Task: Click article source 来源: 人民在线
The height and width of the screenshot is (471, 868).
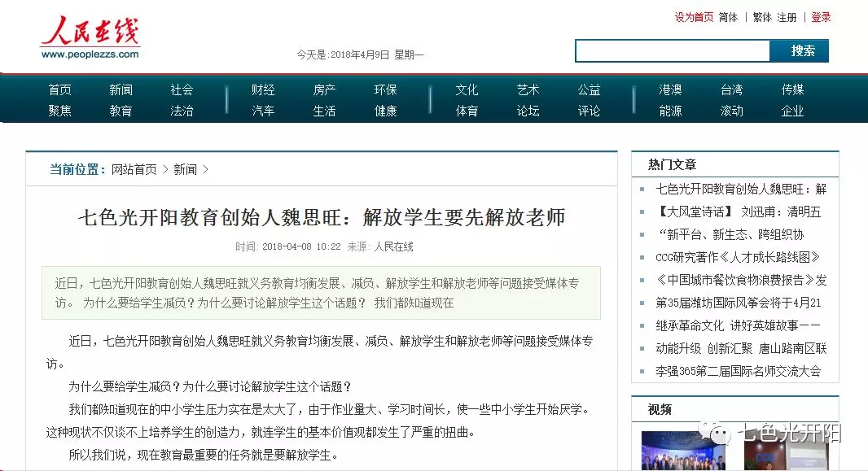Action: [x=380, y=246]
